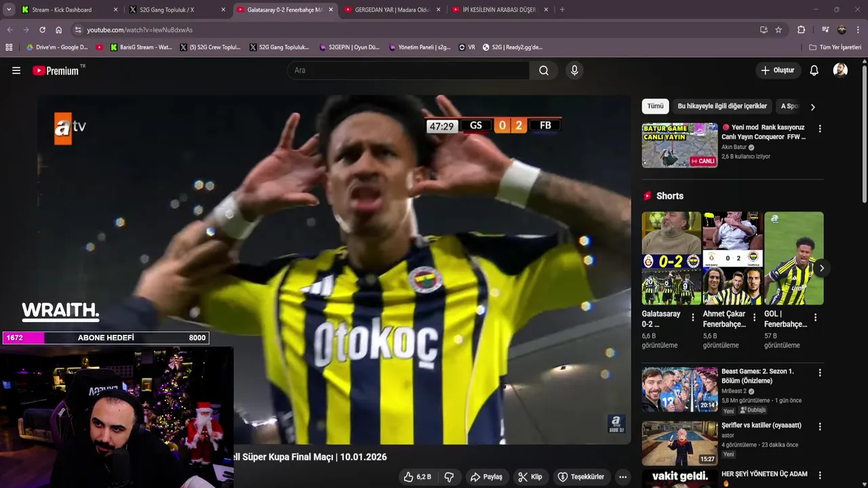
Task: Click the YouTube search input field
Action: pyautogui.click(x=408, y=70)
